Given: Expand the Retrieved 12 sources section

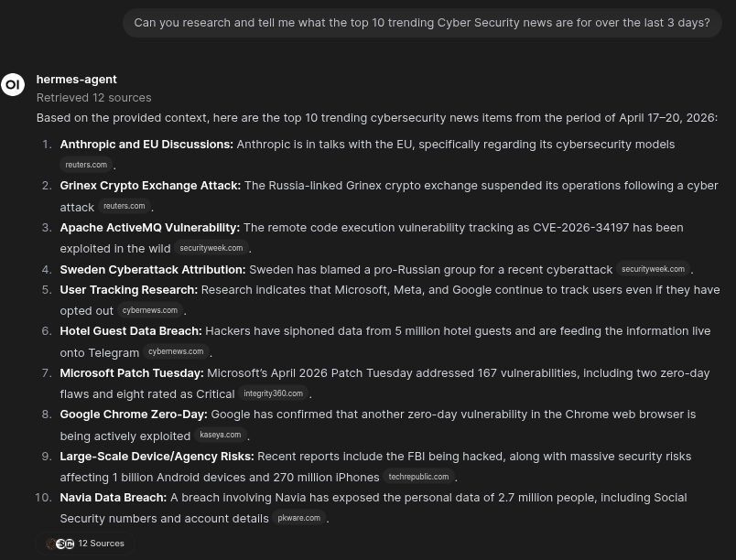Looking at the screenshot, I should coord(93,97).
